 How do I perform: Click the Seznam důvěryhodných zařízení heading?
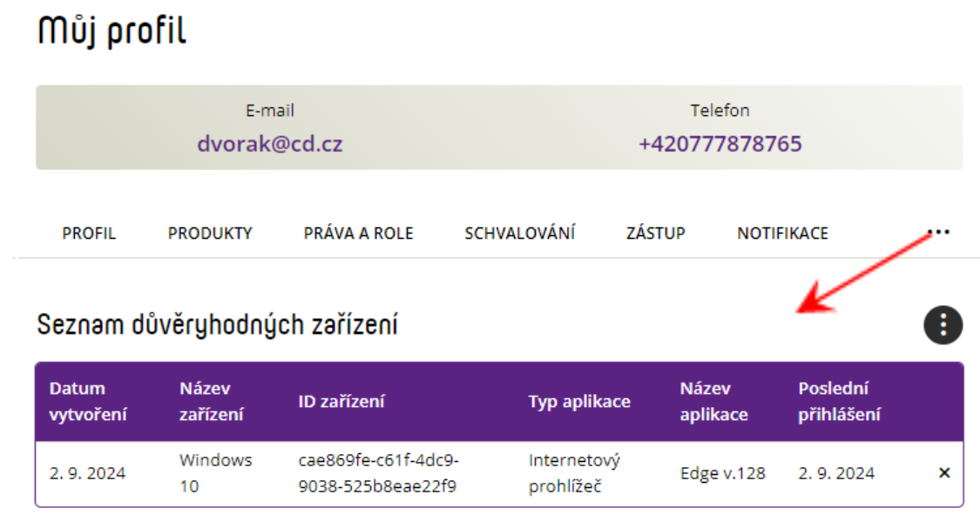point(217,325)
